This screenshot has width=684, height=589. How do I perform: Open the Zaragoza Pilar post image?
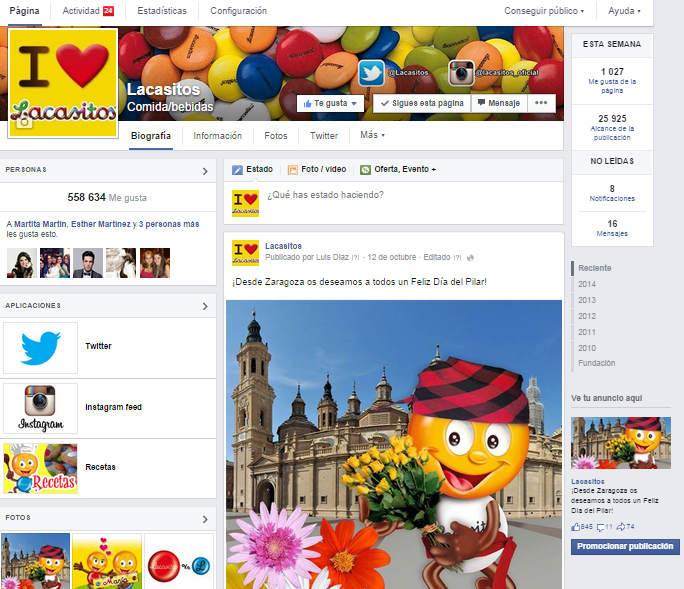pos(394,444)
